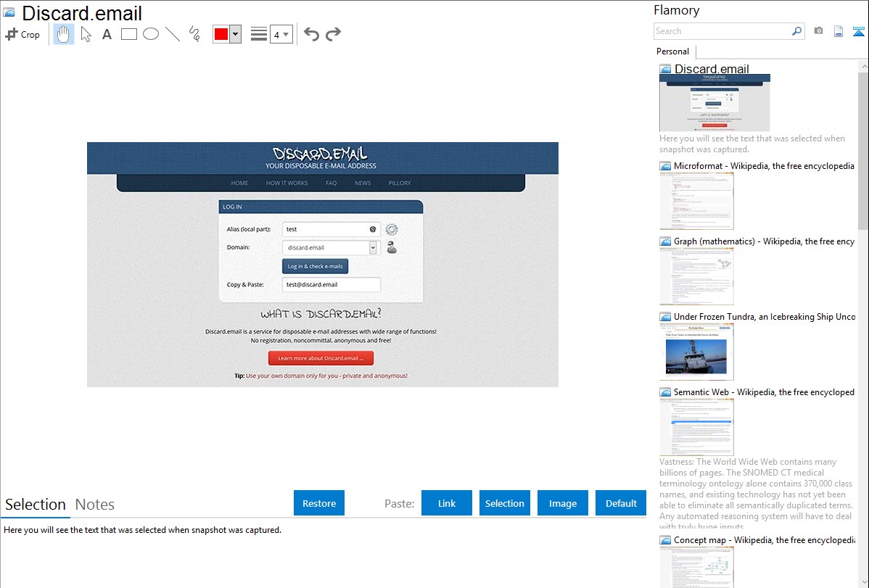Screen dimensions: 869x588
Task: Paste as Image
Action: 563,503
